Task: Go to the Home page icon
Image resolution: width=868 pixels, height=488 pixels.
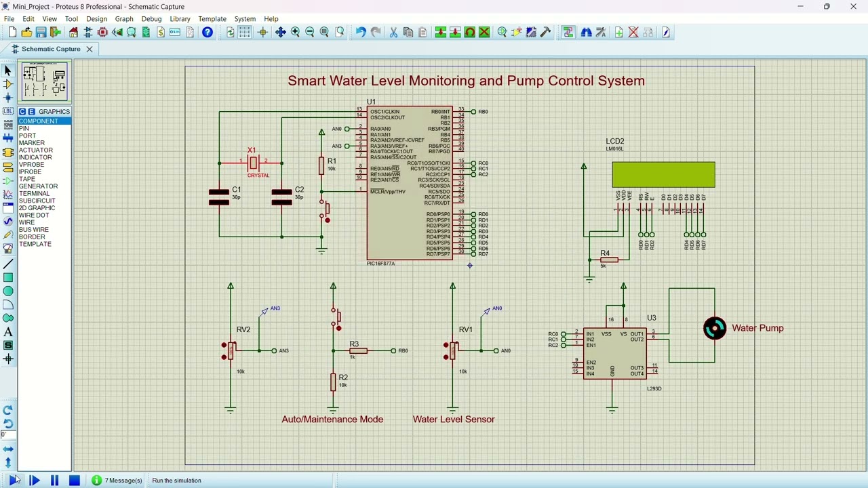Action: (73, 33)
